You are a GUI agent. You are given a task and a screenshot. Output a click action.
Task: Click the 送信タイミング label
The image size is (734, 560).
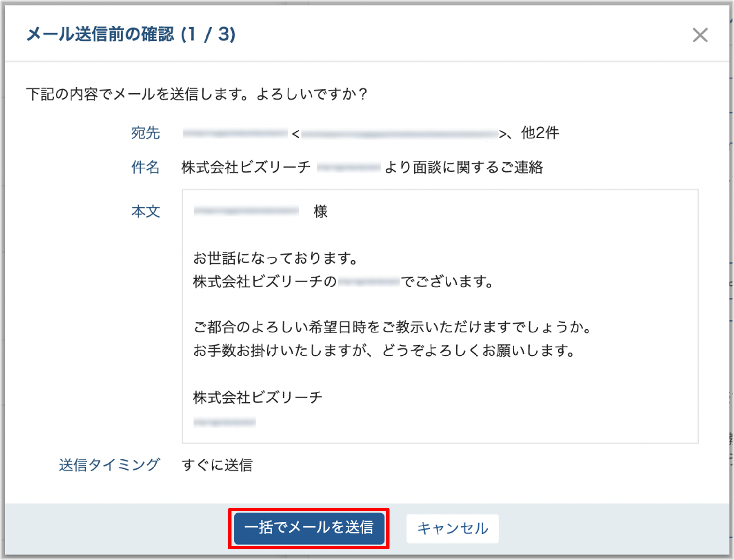pyautogui.click(x=109, y=465)
